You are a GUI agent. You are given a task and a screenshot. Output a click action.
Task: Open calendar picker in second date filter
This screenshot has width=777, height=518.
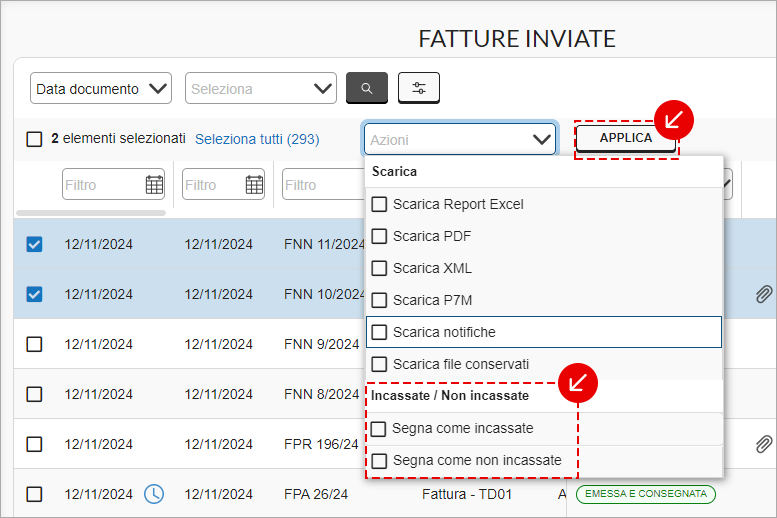(254, 185)
